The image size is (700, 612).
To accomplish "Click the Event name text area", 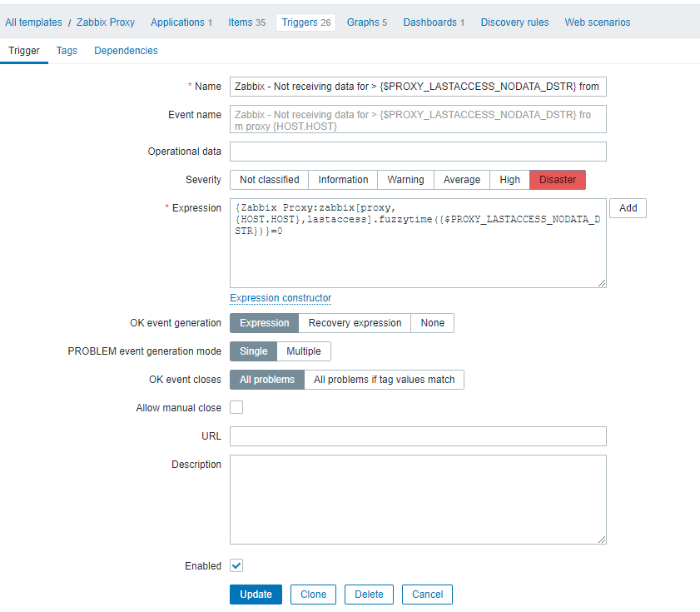I will [418, 119].
